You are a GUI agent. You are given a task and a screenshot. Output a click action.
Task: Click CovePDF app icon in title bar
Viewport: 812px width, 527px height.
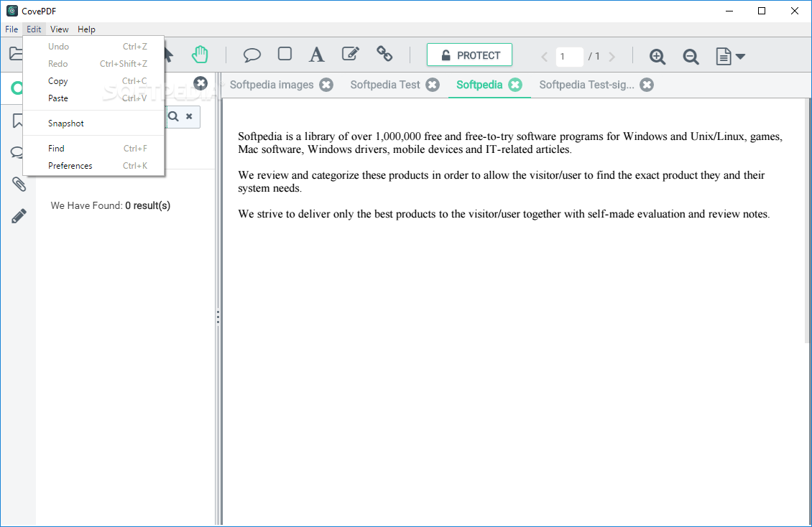coord(12,11)
